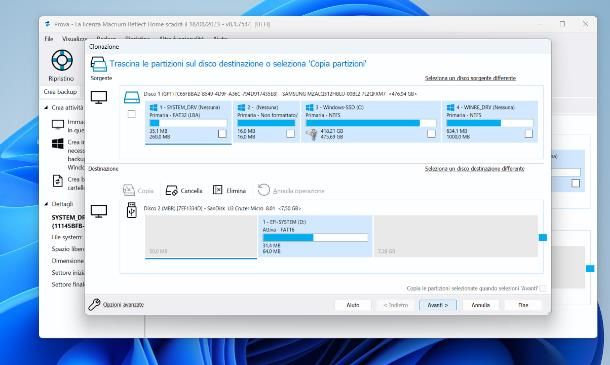
Task: Tick the WINRE_DRV partition checkbox
Action: (529, 133)
